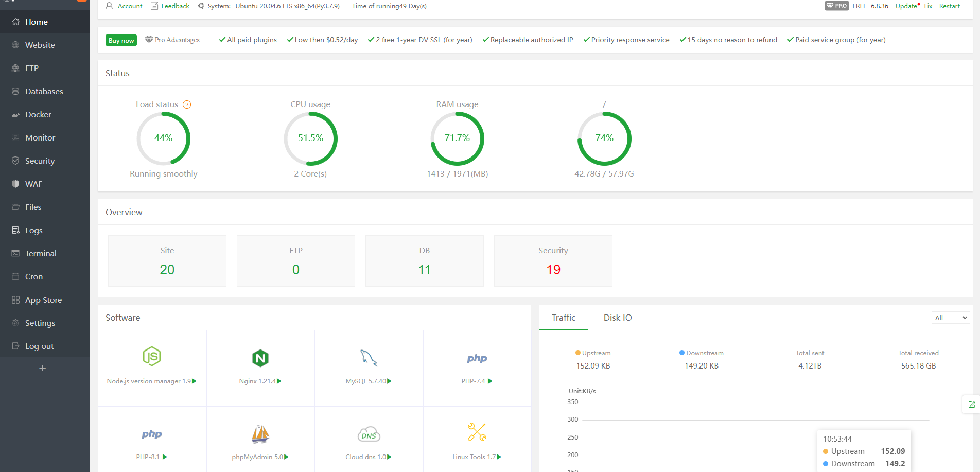Click the play arrow beside PHP-7.4
The width and height of the screenshot is (980, 472).
point(490,381)
